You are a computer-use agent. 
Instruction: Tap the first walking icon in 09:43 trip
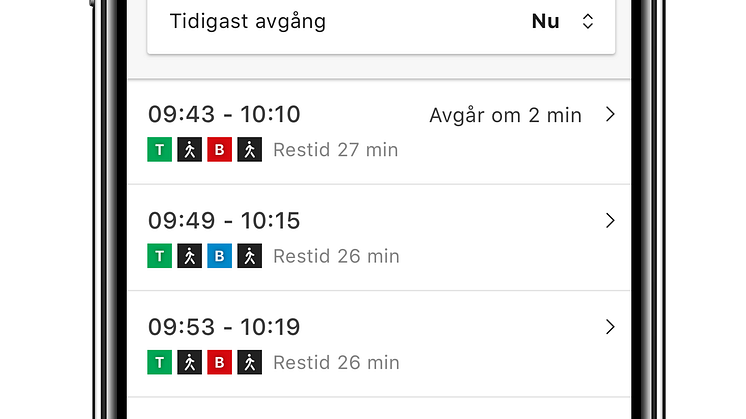pyautogui.click(x=189, y=150)
